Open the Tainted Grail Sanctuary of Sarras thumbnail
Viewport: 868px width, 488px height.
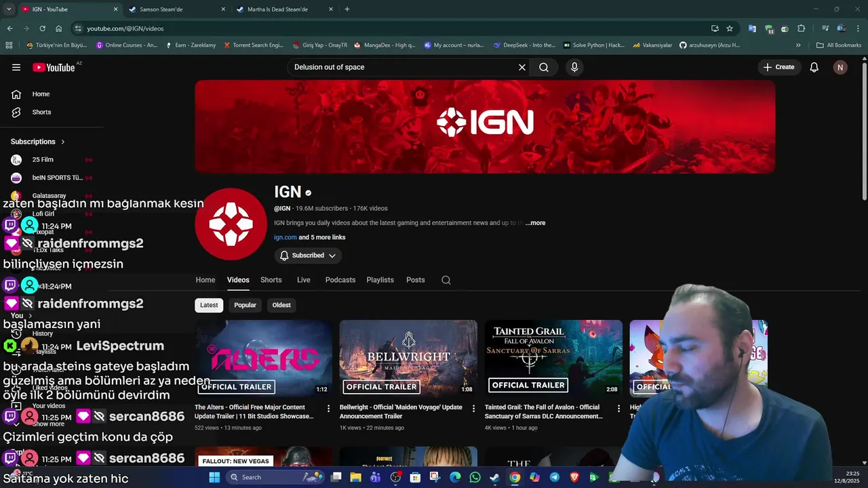pyautogui.click(x=553, y=359)
